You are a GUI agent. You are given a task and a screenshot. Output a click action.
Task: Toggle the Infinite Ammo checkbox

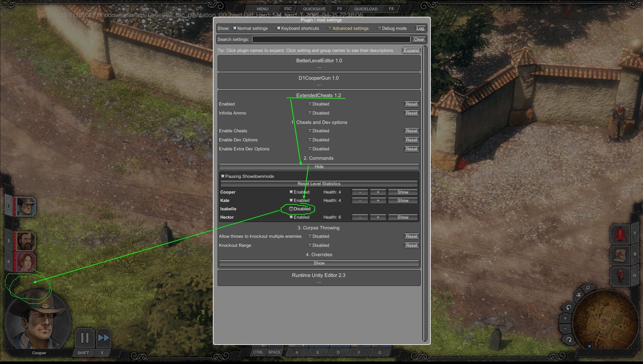pyautogui.click(x=310, y=113)
